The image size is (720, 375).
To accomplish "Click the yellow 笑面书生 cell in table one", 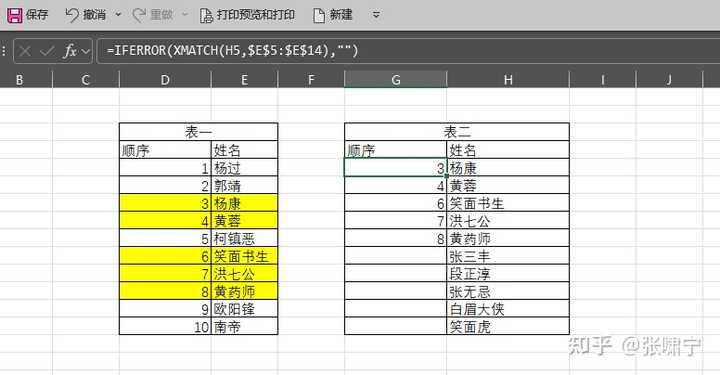I will 244,256.
